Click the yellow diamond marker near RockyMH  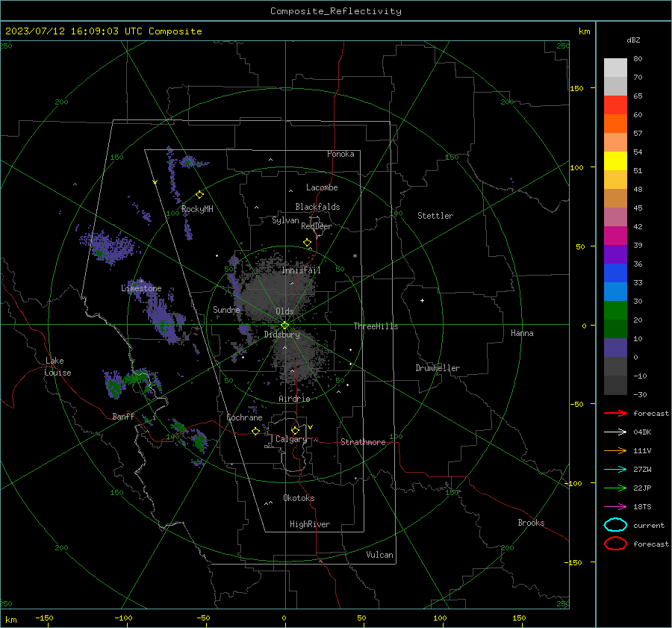(x=199, y=195)
